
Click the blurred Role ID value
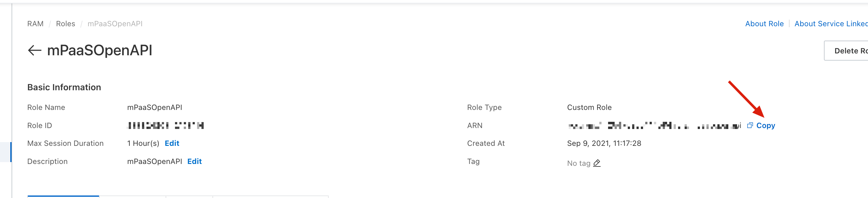(x=166, y=126)
